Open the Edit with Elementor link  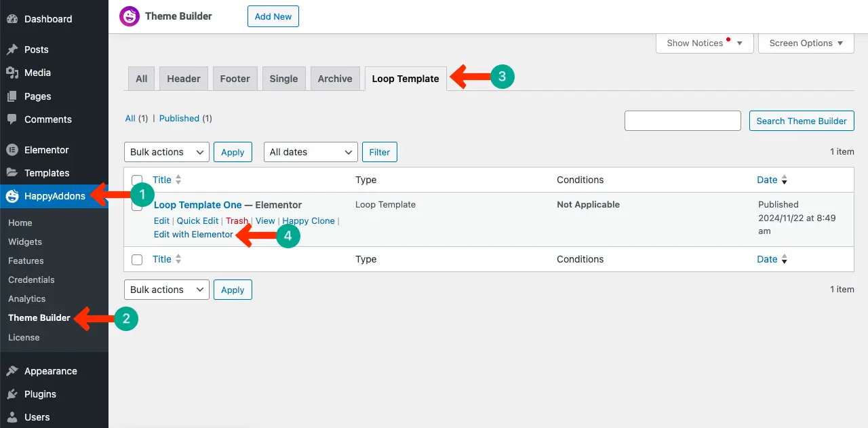[193, 234]
